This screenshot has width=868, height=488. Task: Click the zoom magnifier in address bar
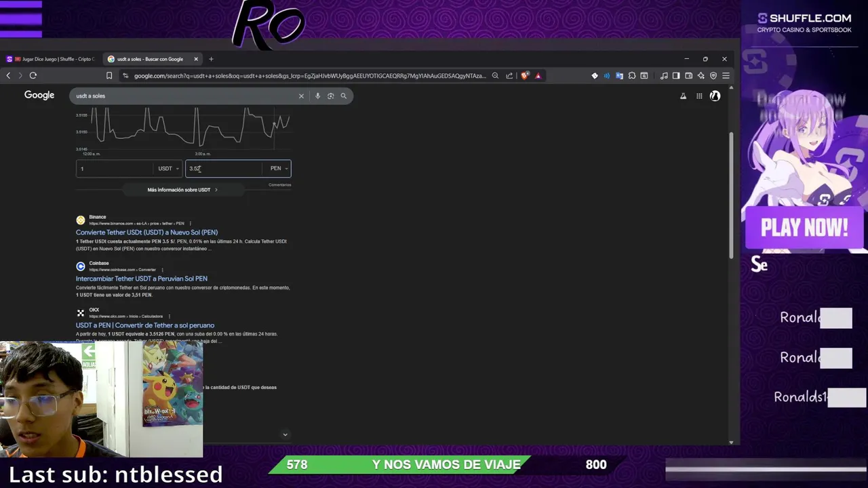click(495, 76)
